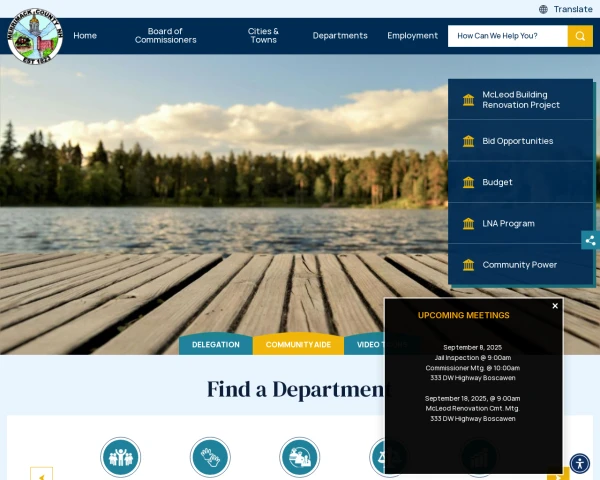The height and width of the screenshot is (480, 600).
Task: Click the family people department icon
Action: (121, 457)
